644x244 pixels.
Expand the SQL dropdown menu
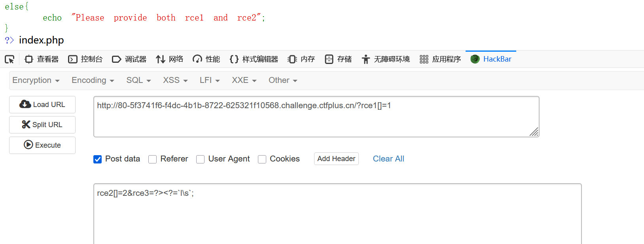click(138, 80)
